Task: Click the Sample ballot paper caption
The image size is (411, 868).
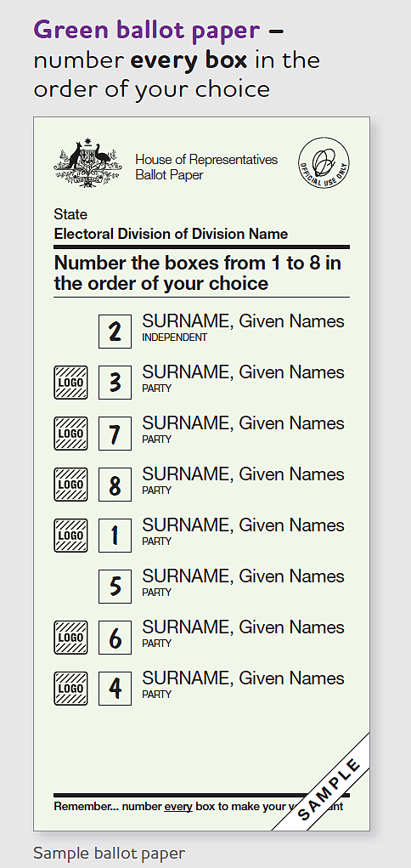Action: pos(109,853)
